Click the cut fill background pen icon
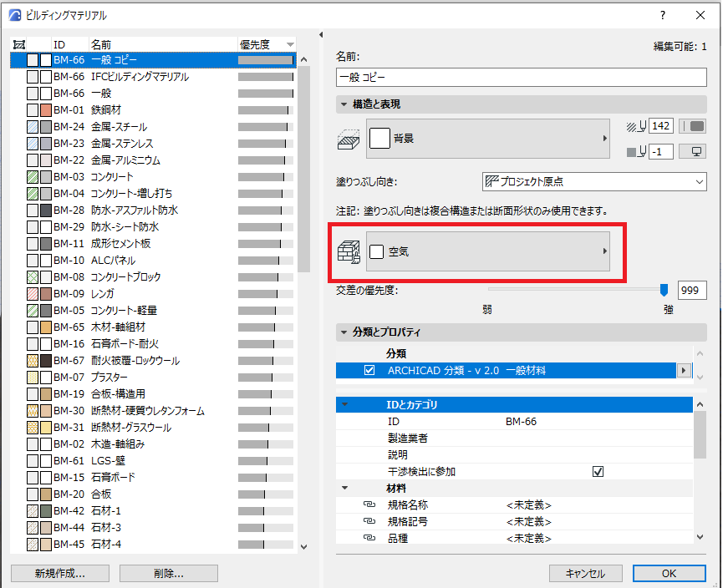 (636, 152)
